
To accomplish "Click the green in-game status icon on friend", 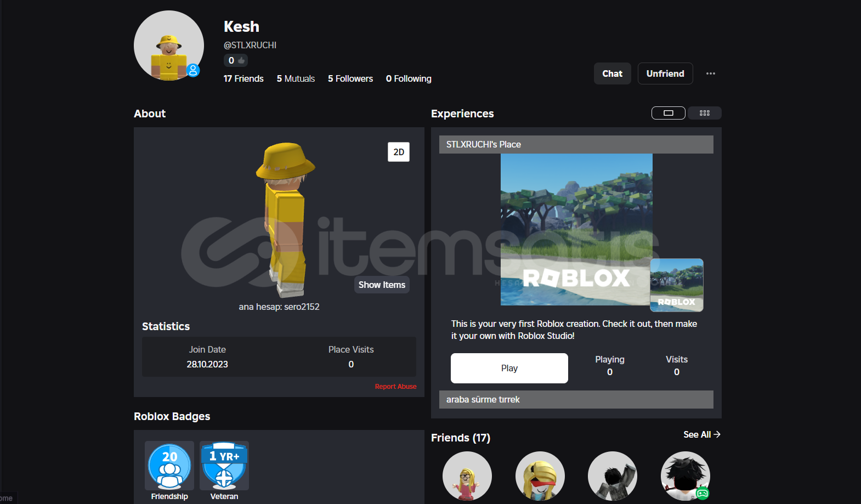I will [703, 493].
